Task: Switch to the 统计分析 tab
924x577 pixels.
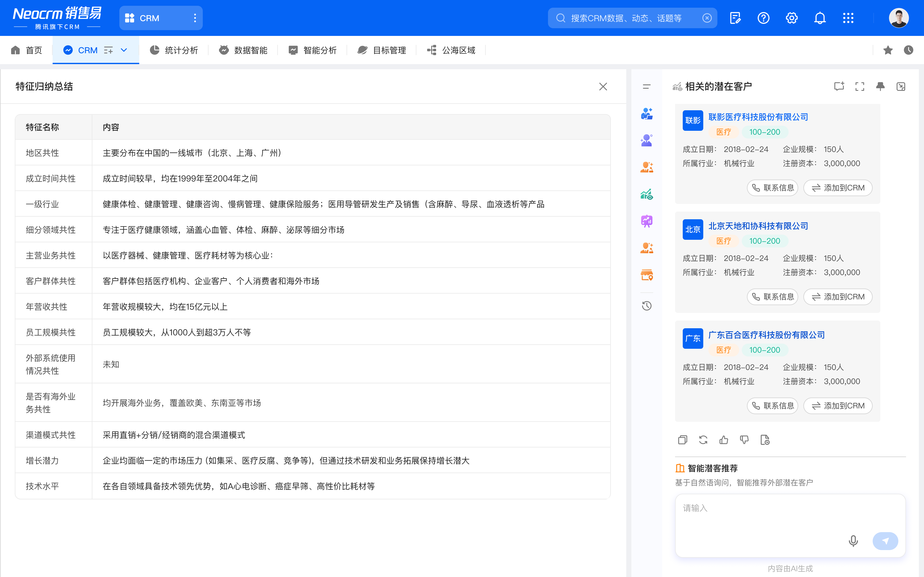Action: click(174, 50)
